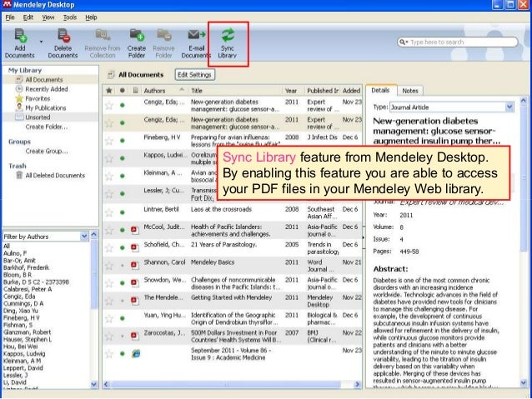Open the File menu

(10, 17)
